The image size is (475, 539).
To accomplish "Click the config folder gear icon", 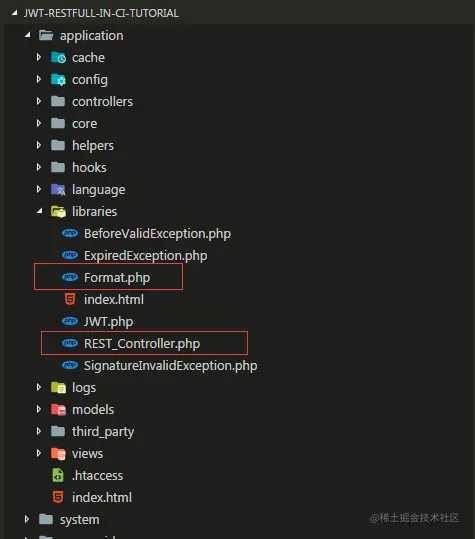I will 58,80.
